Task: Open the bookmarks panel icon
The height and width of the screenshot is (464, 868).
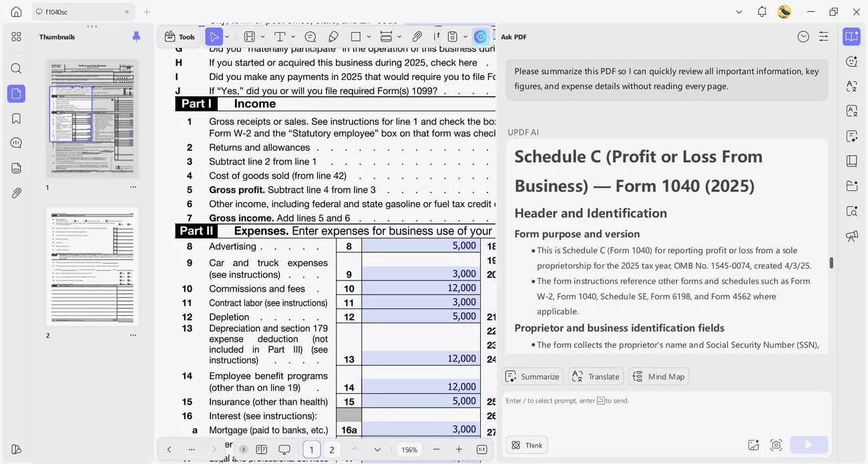Action: (x=16, y=118)
